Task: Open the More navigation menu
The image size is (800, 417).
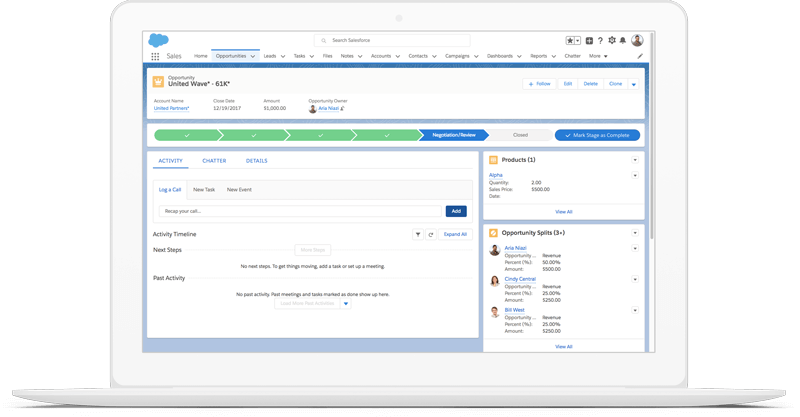Action: (599, 56)
